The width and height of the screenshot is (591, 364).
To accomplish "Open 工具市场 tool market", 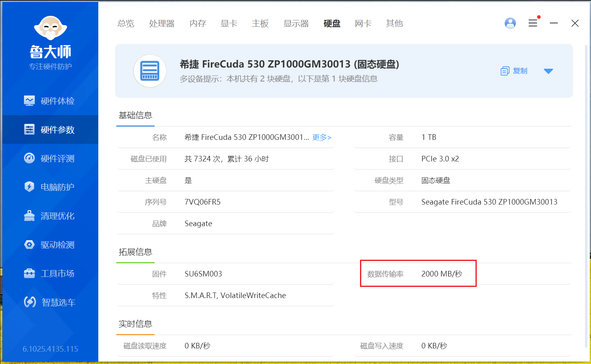I will (50, 273).
